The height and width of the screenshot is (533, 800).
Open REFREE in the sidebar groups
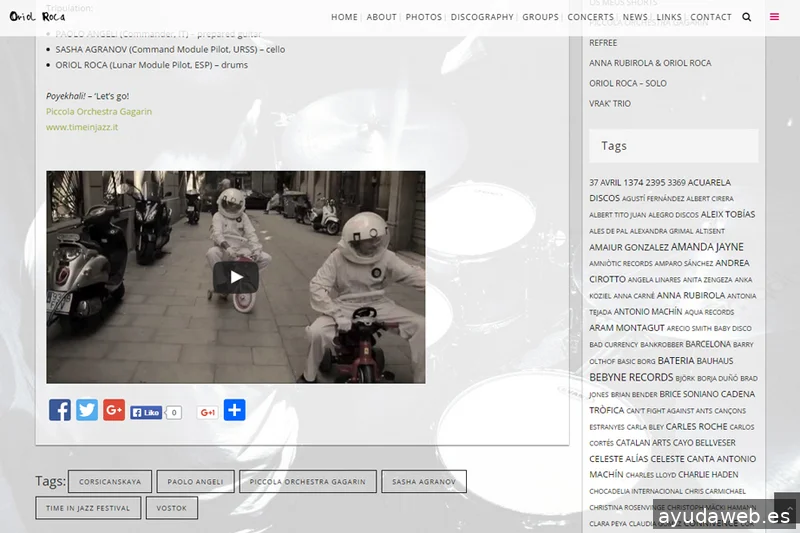[603, 43]
